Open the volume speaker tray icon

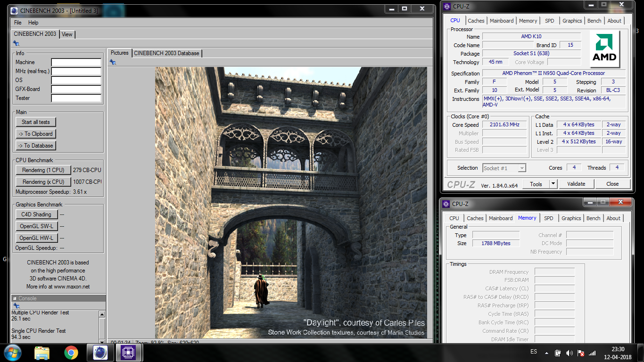click(569, 353)
